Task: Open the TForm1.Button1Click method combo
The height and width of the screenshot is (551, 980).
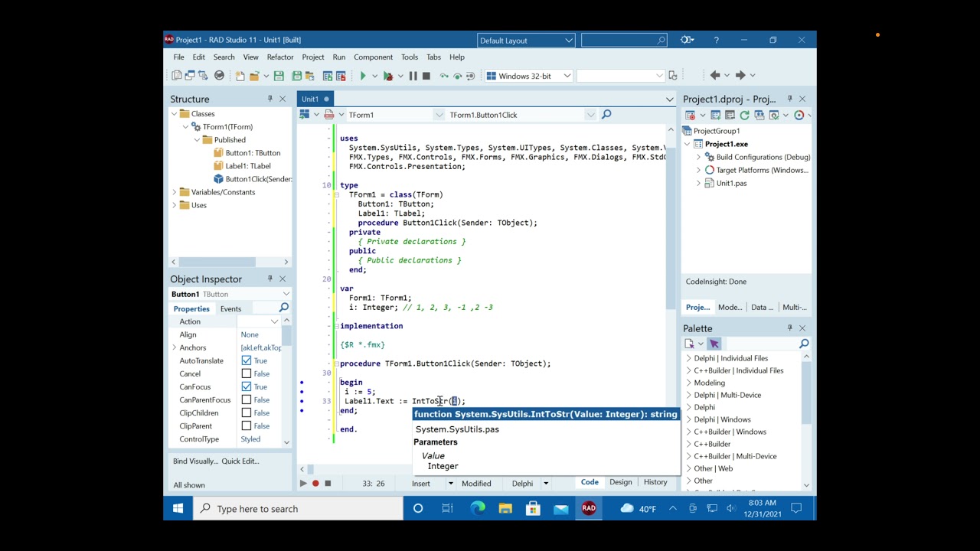Action: click(x=521, y=115)
